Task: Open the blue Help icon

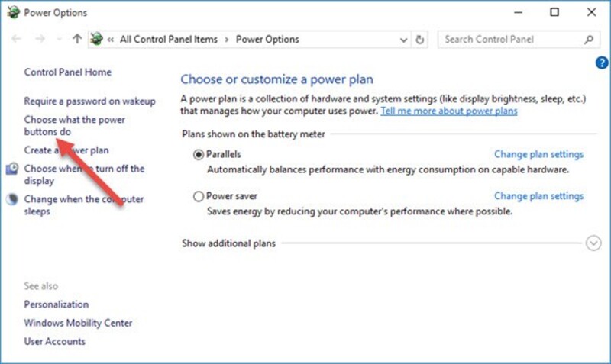Action: pyautogui.click(x=602, y=63)
